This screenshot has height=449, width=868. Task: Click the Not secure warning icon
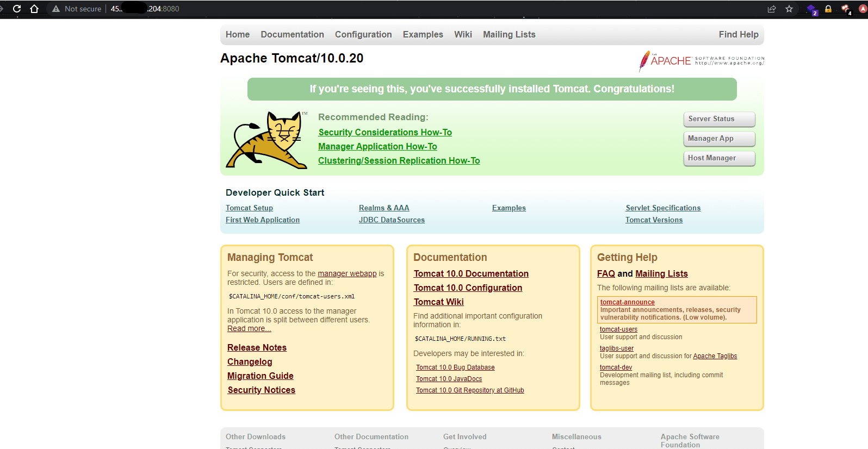pyautogui.click(x=56, y=9)
